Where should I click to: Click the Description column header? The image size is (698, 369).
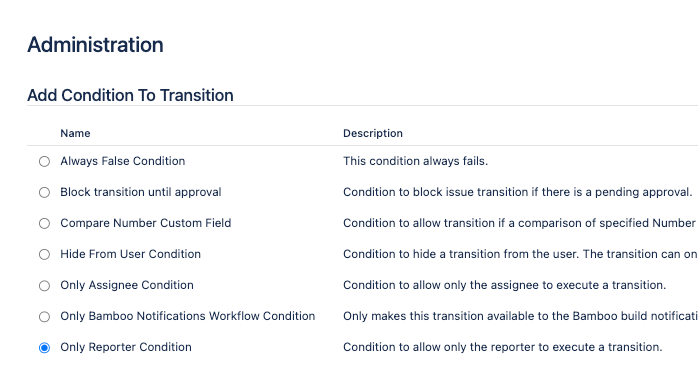point(373,133)
